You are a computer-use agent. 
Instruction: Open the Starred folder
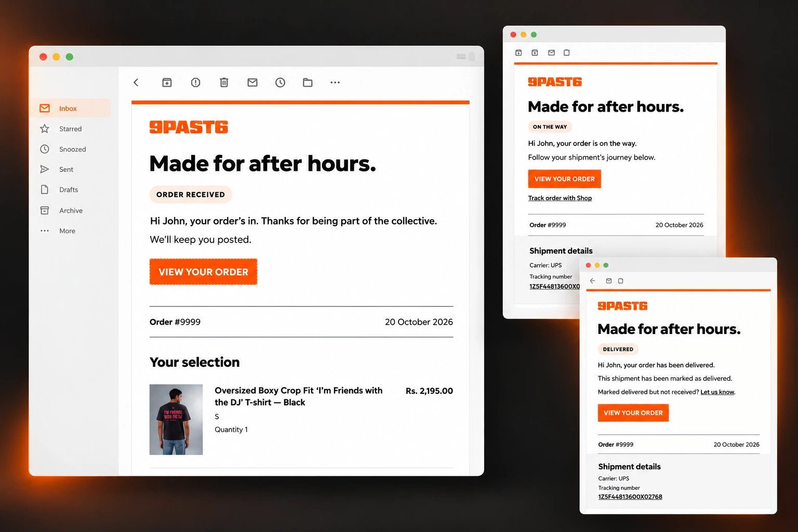70,129
